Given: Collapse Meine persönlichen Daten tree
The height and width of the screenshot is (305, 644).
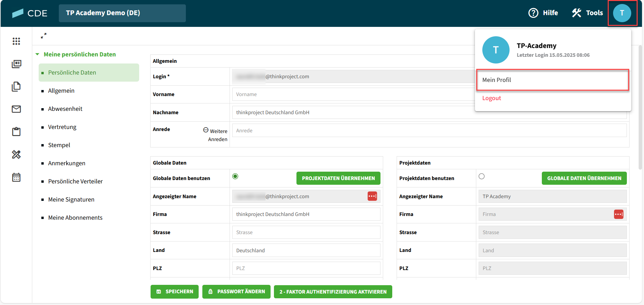Looking at the screenshot, I should [x=37, y=54].
